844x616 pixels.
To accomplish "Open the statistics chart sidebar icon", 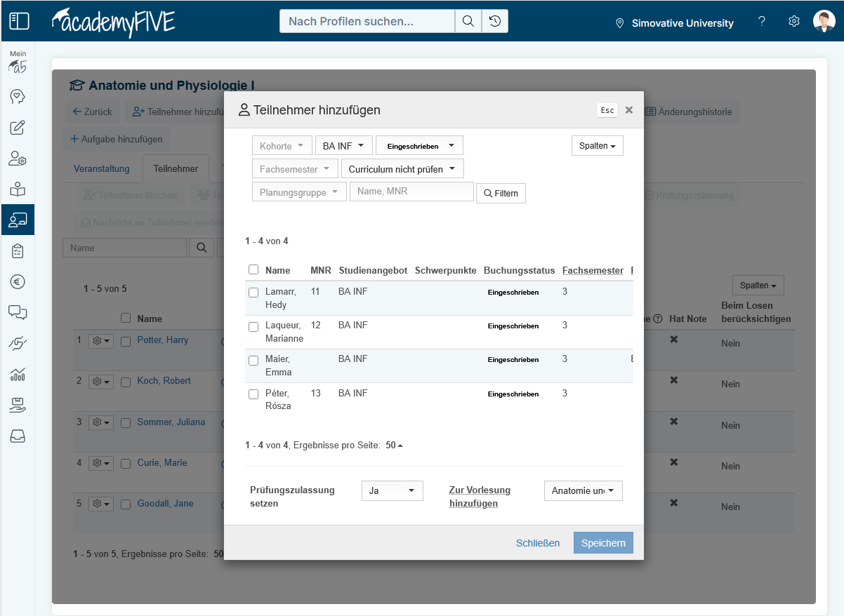I will (x=18, y=374).
